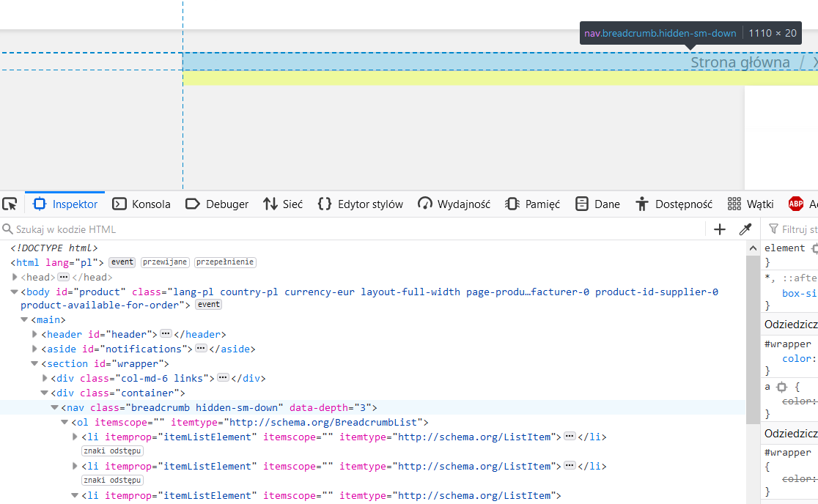
Task: Collapse the nav breadcrumb element
Action: point(54,407)
